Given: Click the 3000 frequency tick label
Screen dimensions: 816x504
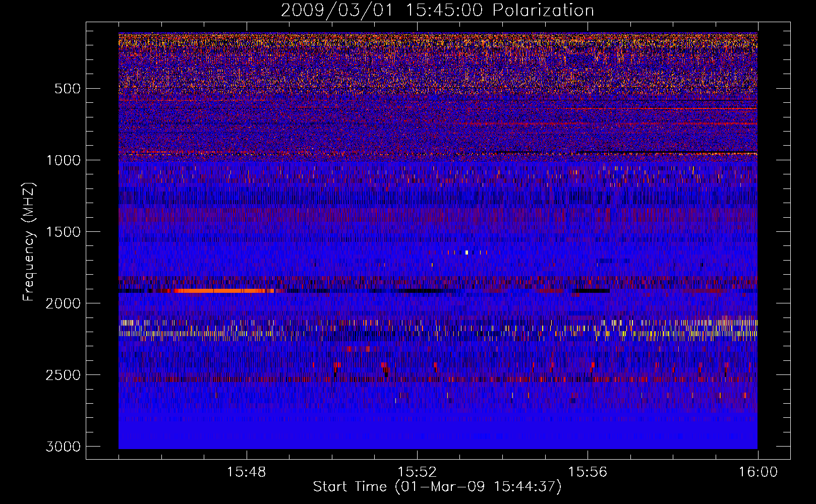Looking at the screenshot, I should coord(63,447).
